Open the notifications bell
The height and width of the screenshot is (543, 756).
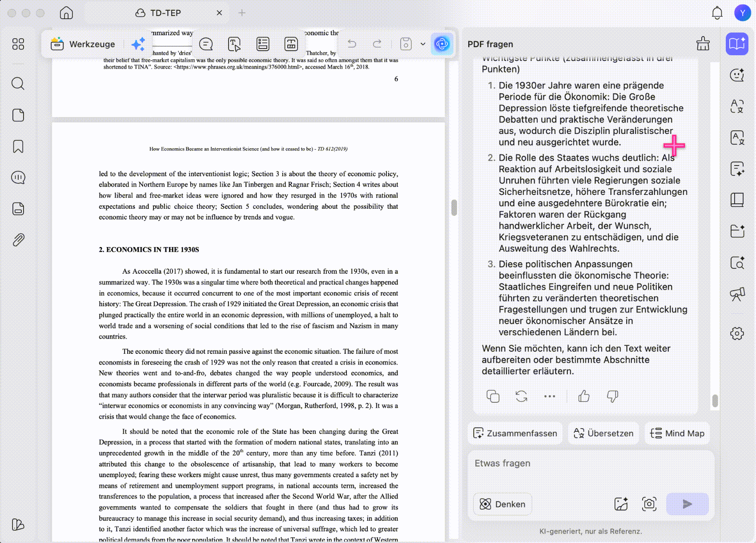pos(717,13)
